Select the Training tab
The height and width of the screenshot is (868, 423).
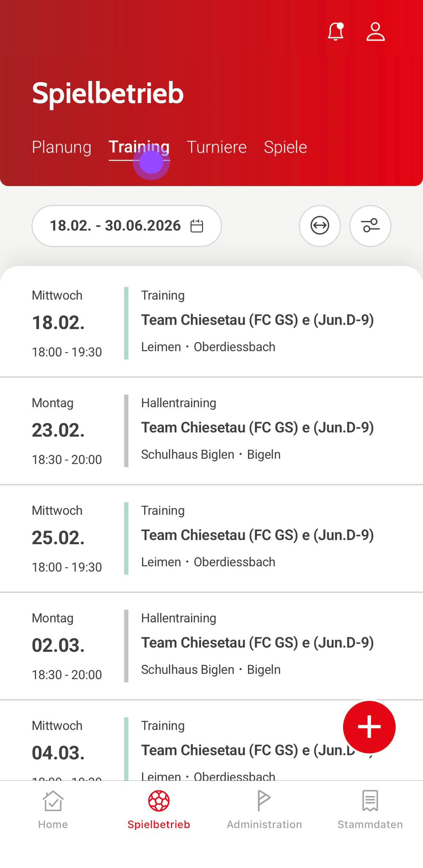click(139, 147)
